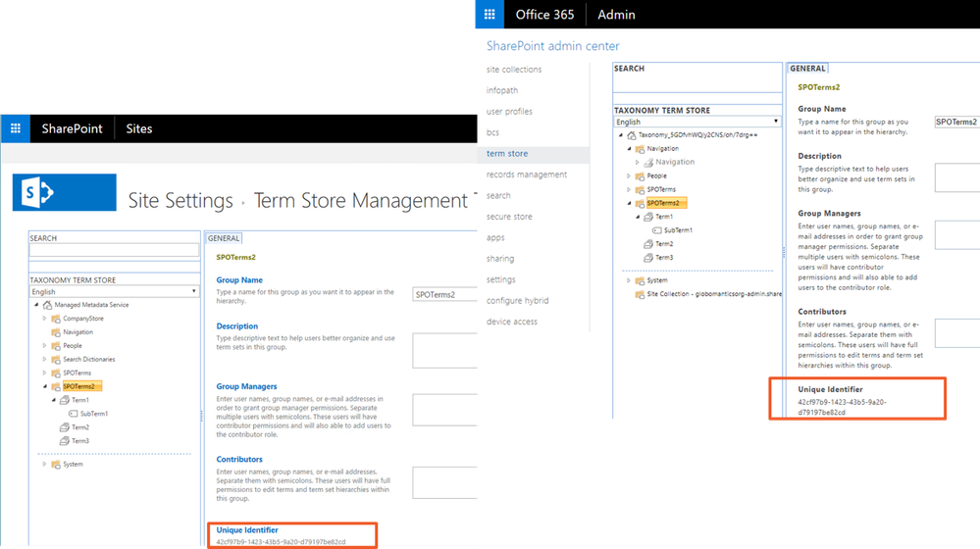980x549 pixels.
Task: Click the SharePoint admin center heading
Action: click(x=553, y=46)
